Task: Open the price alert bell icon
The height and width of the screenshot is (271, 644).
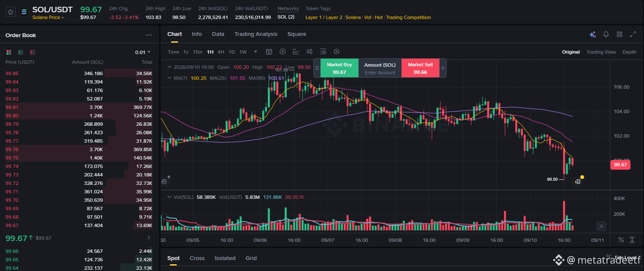Action: 606,34
